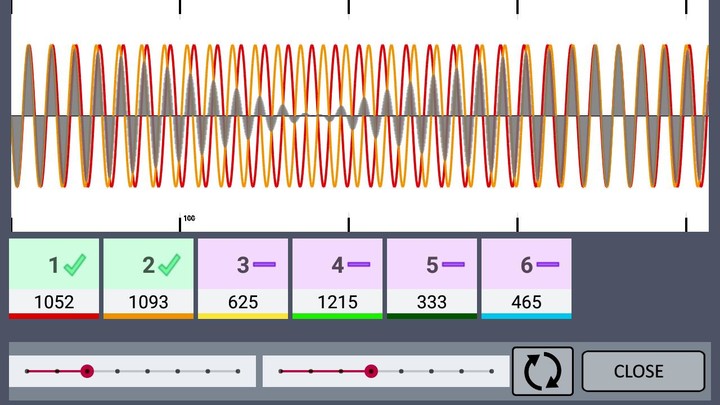Click the red color bar under 1052
Image resolution: width=720 pixels, height=405 pixels.
54,316
